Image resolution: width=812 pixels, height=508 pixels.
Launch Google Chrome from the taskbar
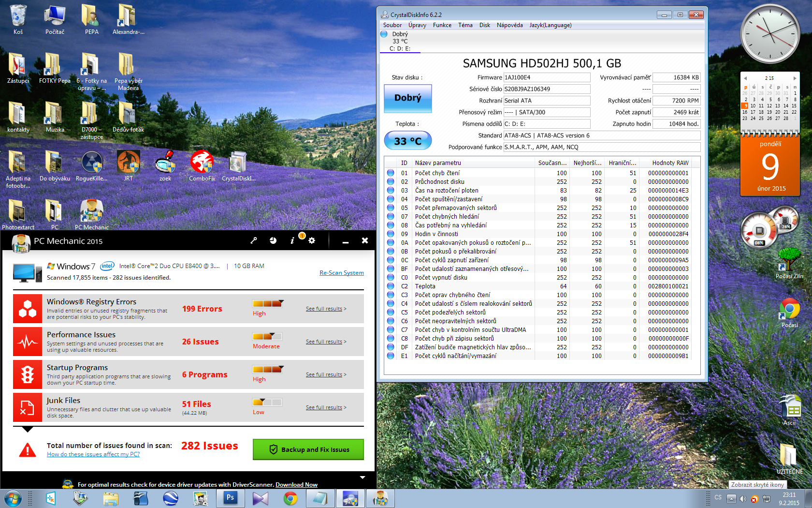[x=290, y=498]
